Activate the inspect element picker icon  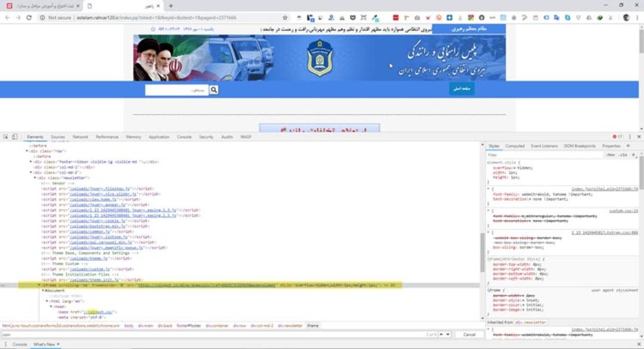pos(6,137)
